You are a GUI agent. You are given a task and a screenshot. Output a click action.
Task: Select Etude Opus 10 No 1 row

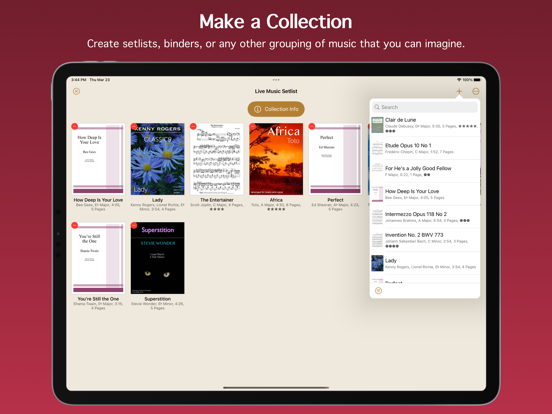425,148
